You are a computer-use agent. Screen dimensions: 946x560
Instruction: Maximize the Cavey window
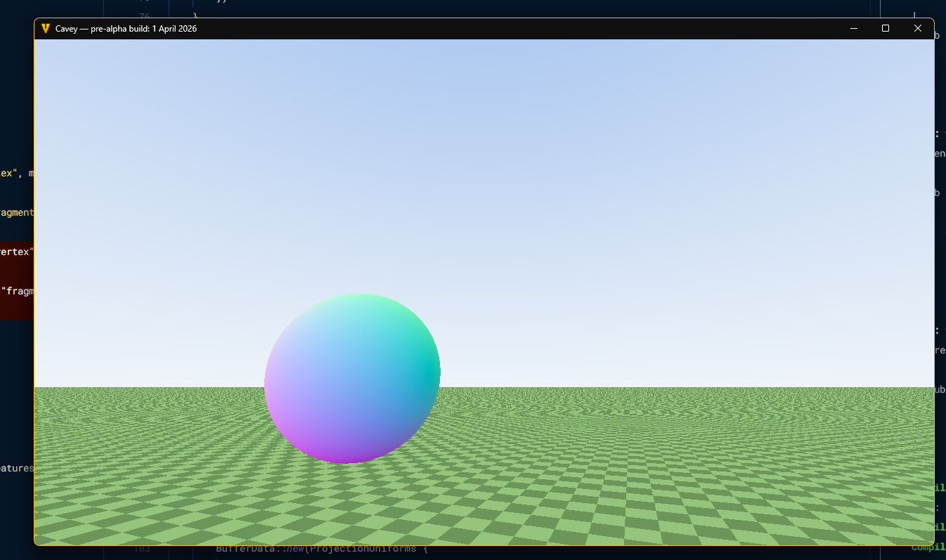point(885,28)
